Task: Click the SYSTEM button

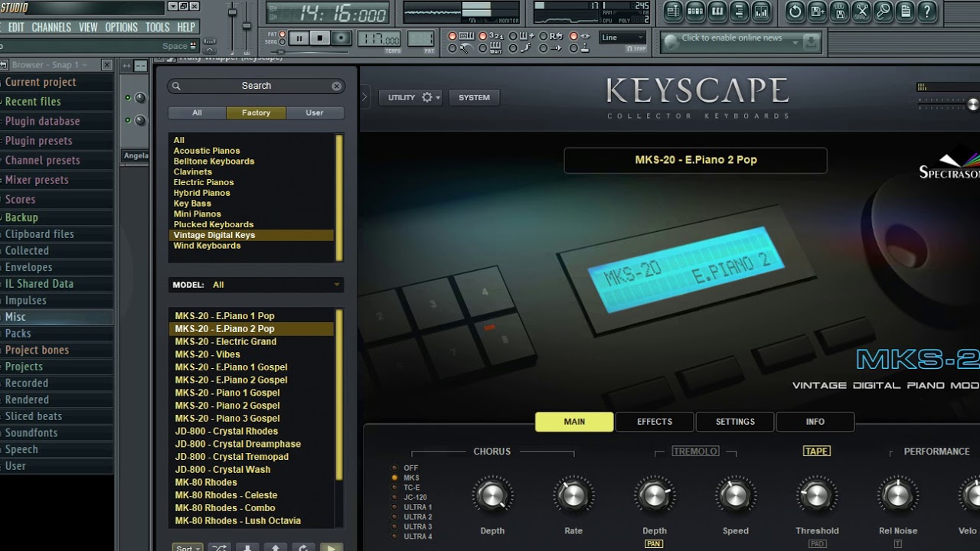Action: [x=474, y=97]
